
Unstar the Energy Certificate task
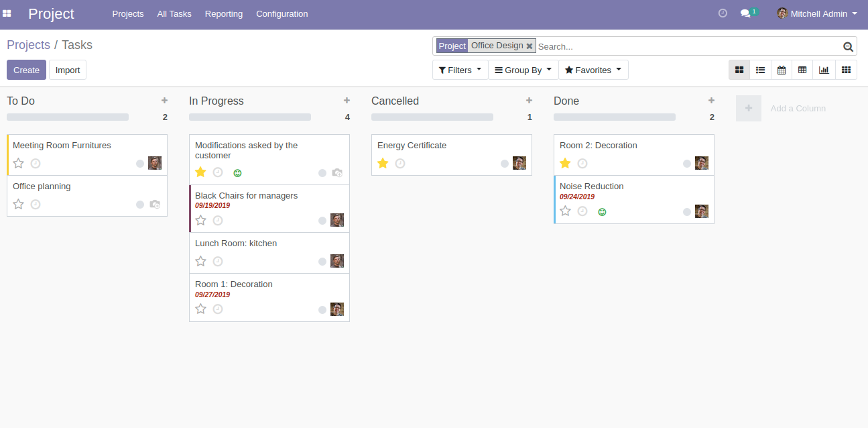tap(383, 163)
